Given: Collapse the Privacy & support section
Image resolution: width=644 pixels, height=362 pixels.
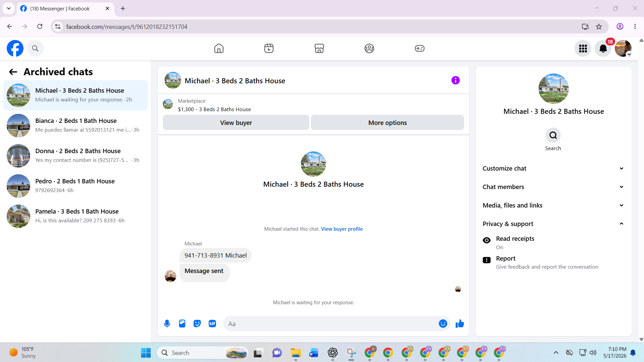Looking at the screenshot, I should (554, 224).
